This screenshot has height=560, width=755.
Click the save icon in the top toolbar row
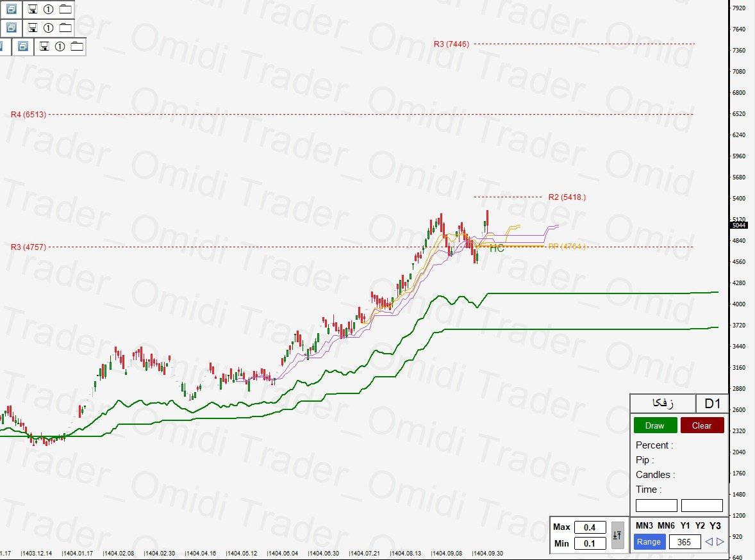click(x=32, y=10)
